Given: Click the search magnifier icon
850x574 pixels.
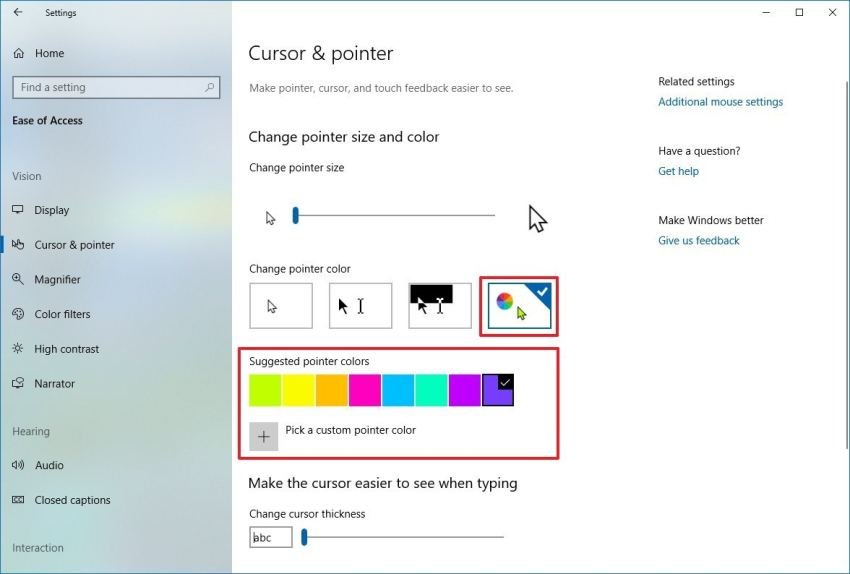Looking at the screenshot, I should 210,88.
